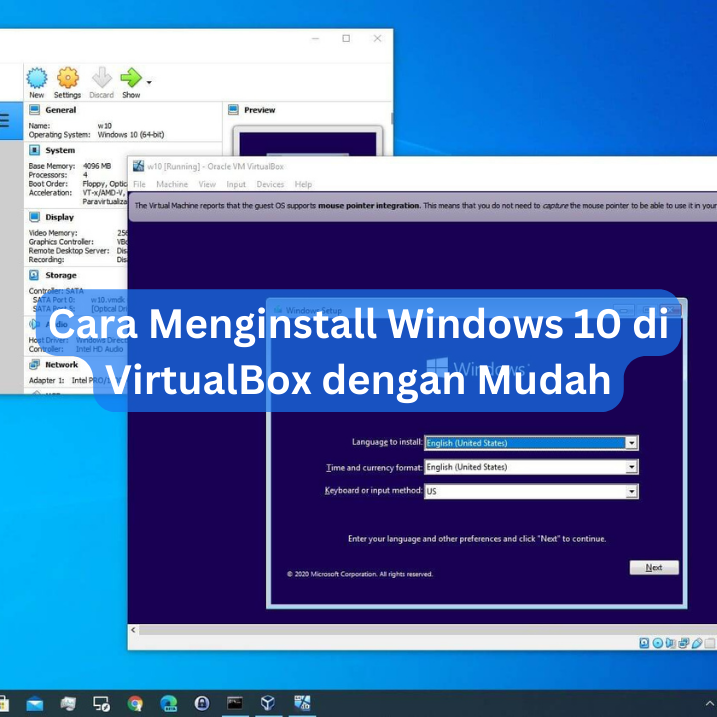
Task: Click the VM horizontal scrollbar left arrow
Action: tap(133, 630)
